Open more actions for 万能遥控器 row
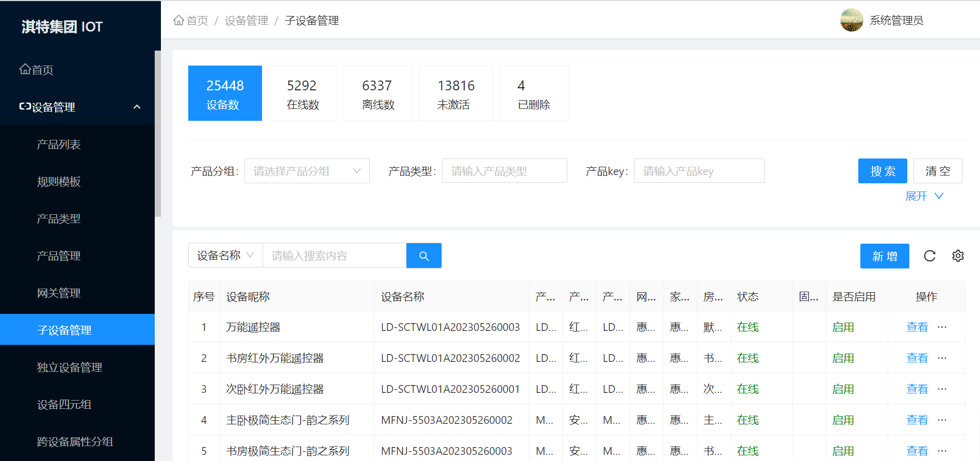The height and width of the screenshot is (461, 980). 942,327
